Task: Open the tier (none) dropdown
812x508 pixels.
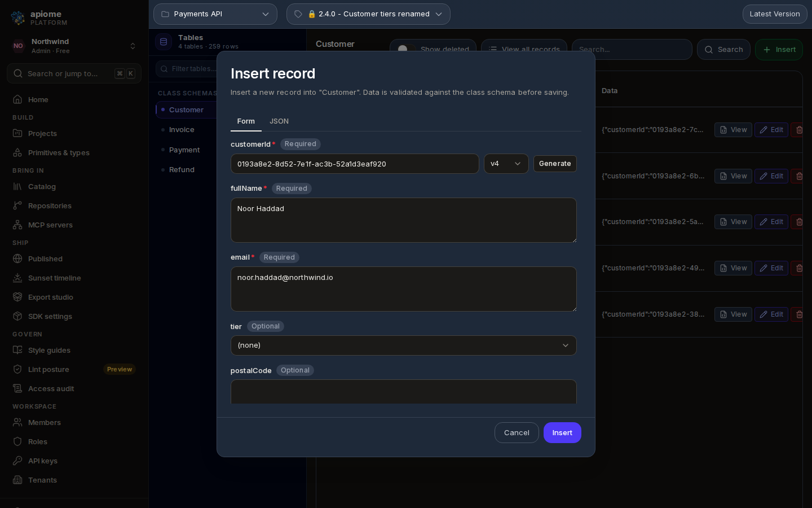Action: (404, 345)
